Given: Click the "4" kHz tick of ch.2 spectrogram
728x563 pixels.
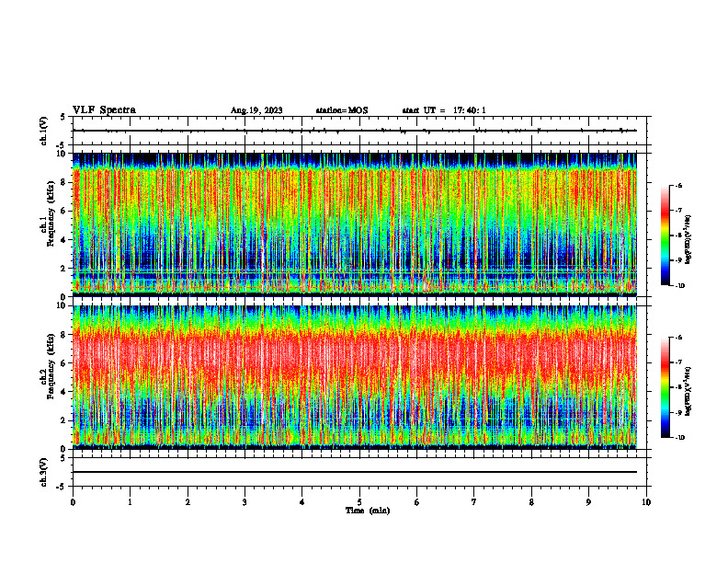Looking at the screenshot, I should click(x=64, y=392).
